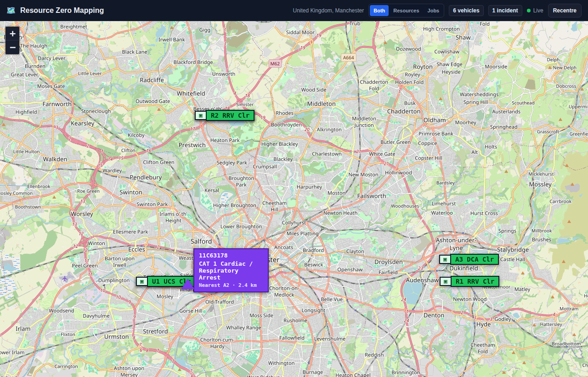Switch view filter to Jobs
The width and height of the screenshot is (588, 377).
(x=433, y=11)
